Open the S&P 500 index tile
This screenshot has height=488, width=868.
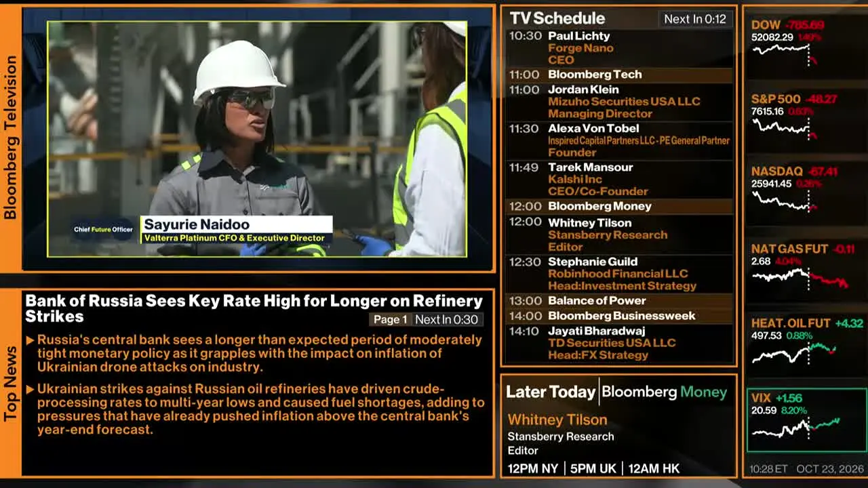(x=806, y=118)
